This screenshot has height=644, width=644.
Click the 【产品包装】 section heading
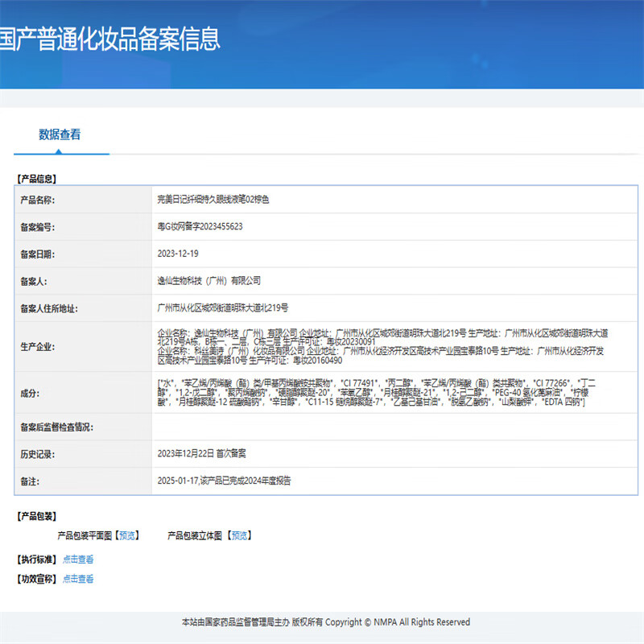point(36,516)
